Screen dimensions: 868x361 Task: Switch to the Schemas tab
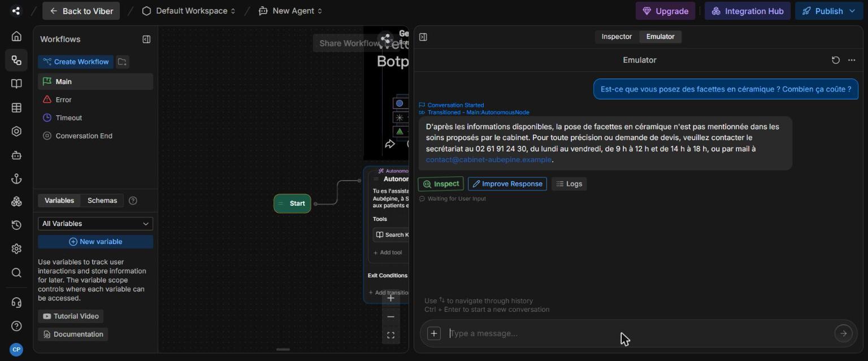coord(102,201)
